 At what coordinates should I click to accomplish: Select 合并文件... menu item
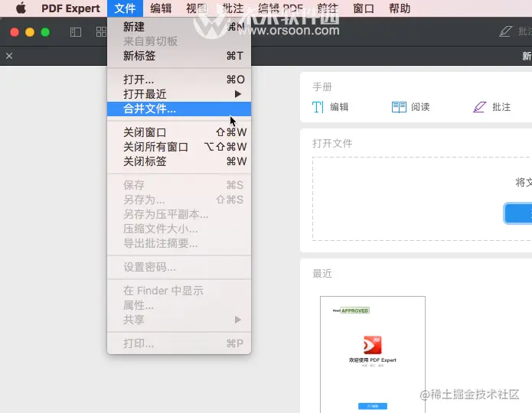(x=179, y=109)
